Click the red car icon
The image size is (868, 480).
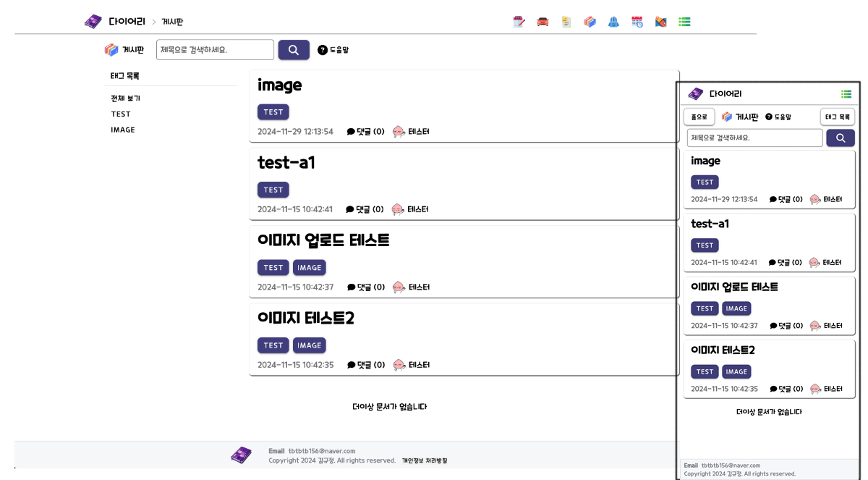tap(542, 22)
